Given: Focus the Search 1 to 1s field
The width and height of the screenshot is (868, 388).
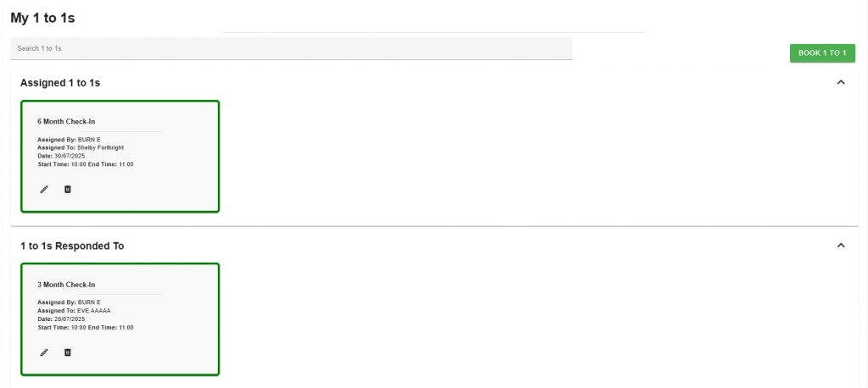Looking at the screenshot, I should (291, 49).
